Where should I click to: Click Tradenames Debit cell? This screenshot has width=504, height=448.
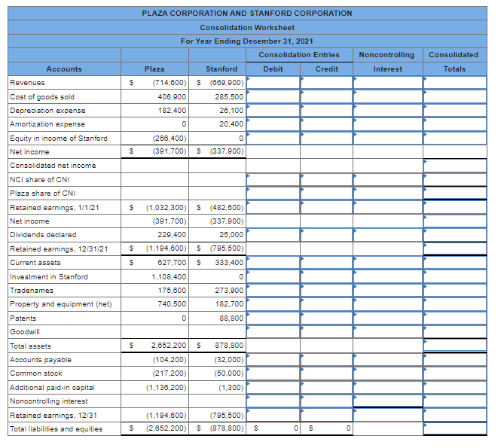coord(273,290)
